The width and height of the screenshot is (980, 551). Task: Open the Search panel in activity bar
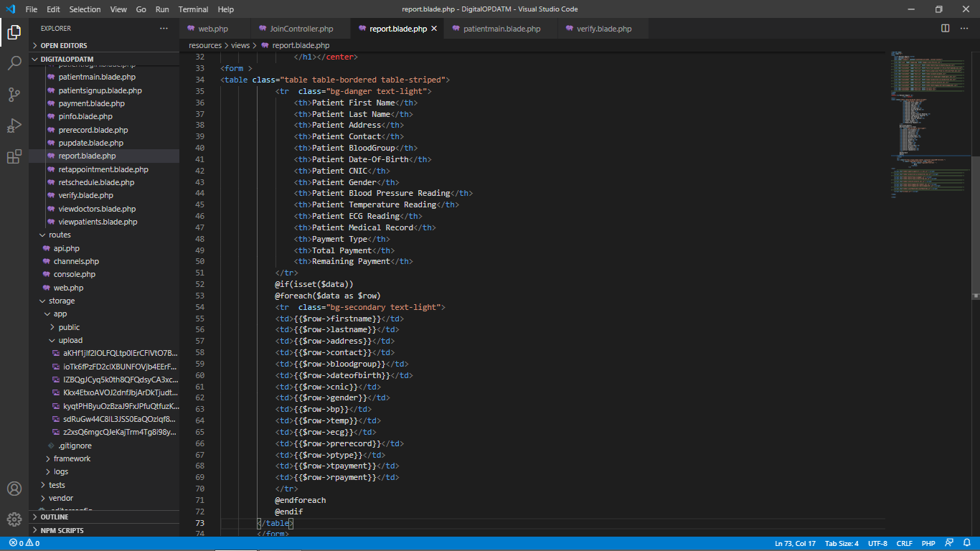click(x=14, y=62)
